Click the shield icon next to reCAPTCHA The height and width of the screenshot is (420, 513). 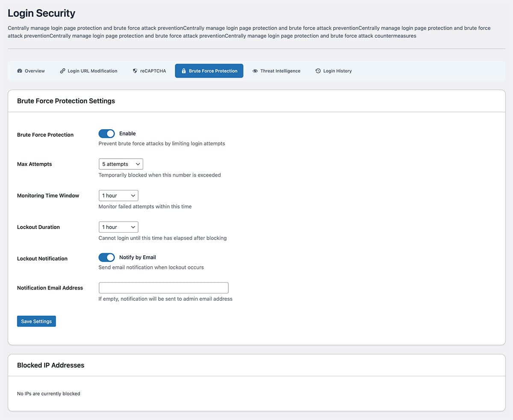tap(135, 71)
